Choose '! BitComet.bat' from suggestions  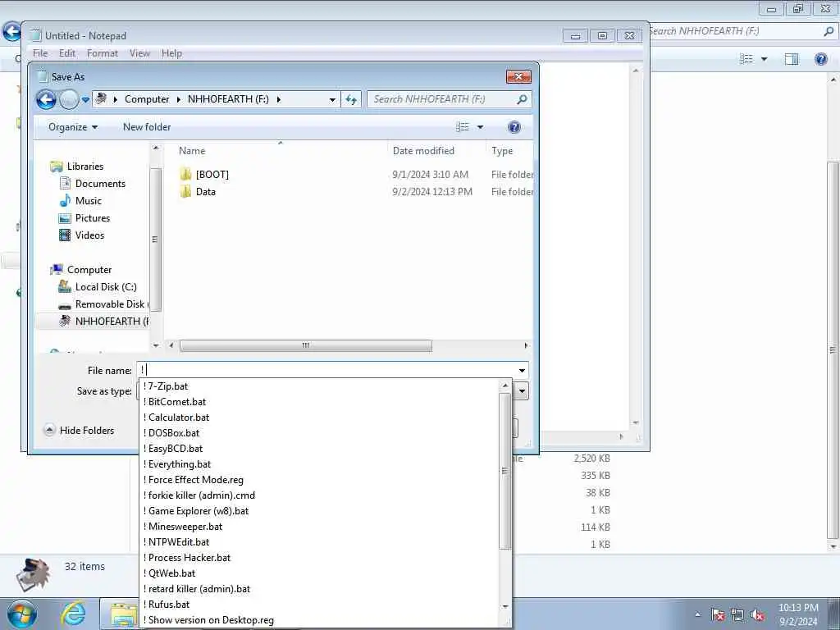tap(321, 402)
